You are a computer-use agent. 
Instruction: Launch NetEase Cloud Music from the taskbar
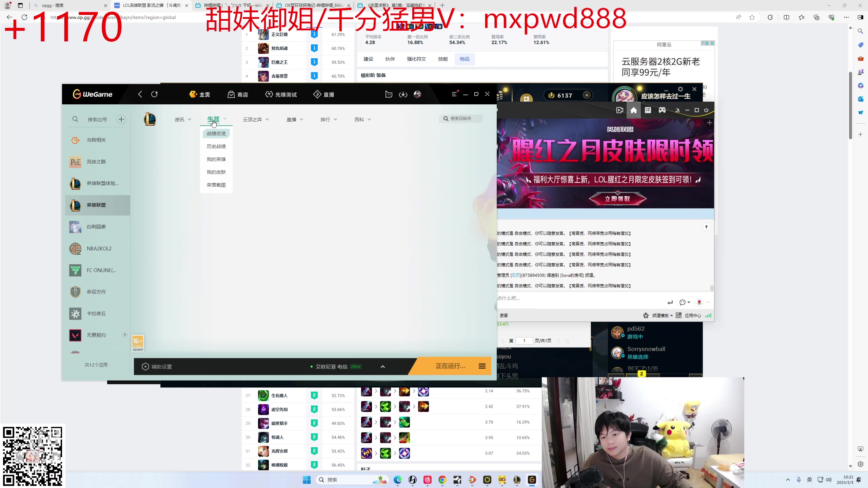tap(428, 480)
